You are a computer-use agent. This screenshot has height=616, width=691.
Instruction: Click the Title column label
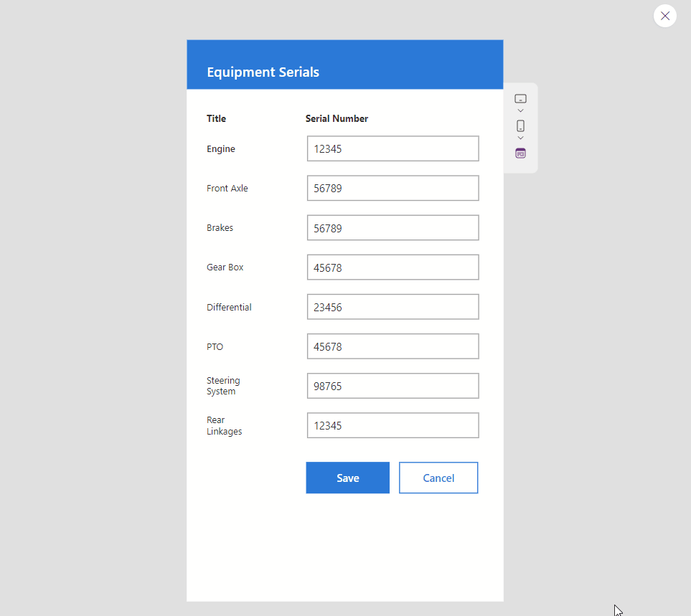(x=216, y=118)
